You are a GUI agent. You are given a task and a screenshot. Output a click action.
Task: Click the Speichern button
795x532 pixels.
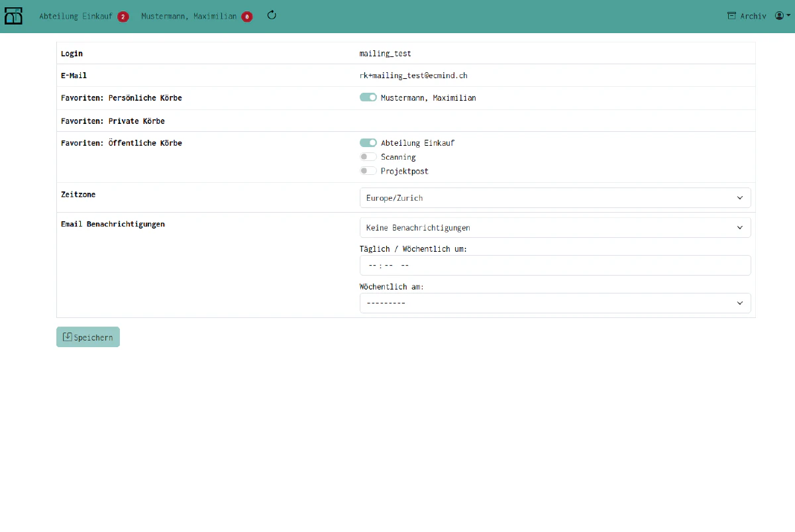click(x=88, y=337)
